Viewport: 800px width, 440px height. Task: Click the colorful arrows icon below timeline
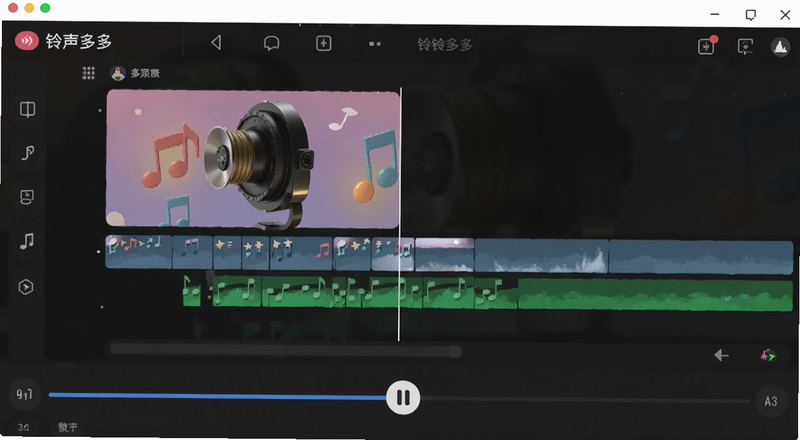(x=767, y=355)
